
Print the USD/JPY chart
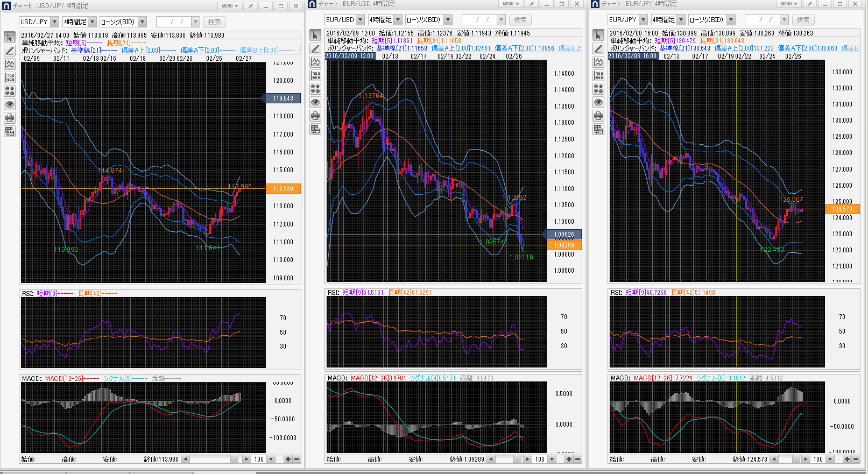[x=10, y=118]
